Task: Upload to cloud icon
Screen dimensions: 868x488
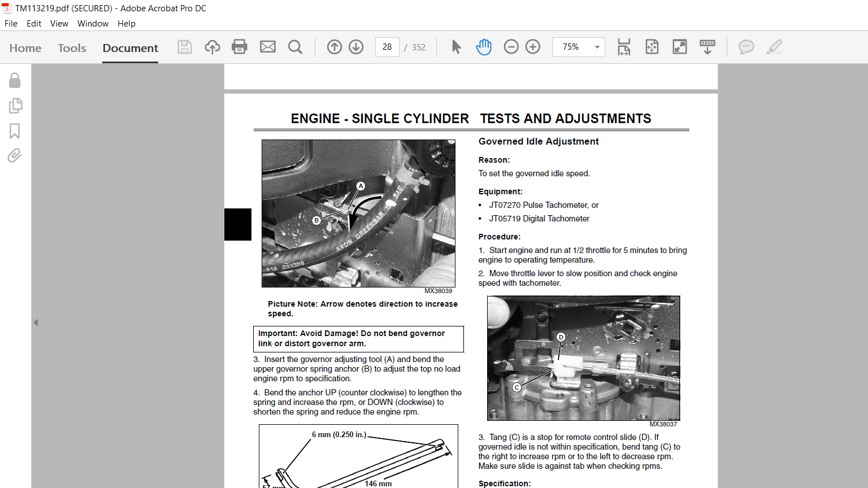Action: 212,47
